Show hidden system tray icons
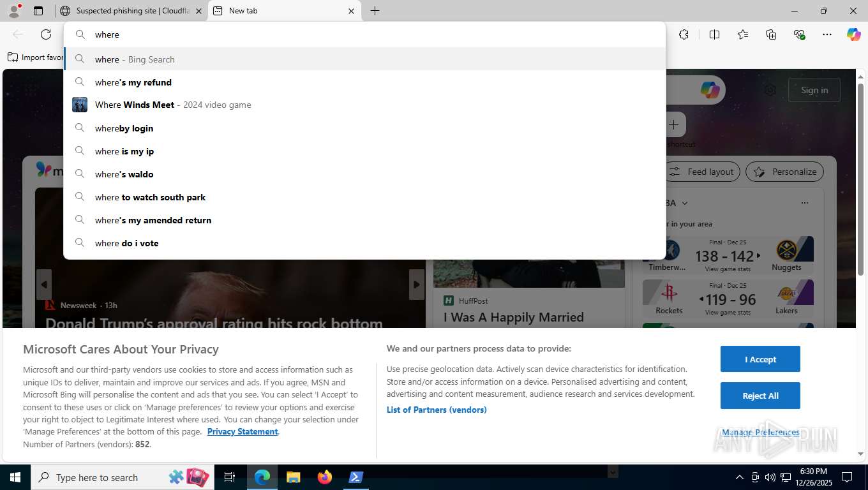The height and width of the screenshot is (490, 868). [x=740, y=477]
